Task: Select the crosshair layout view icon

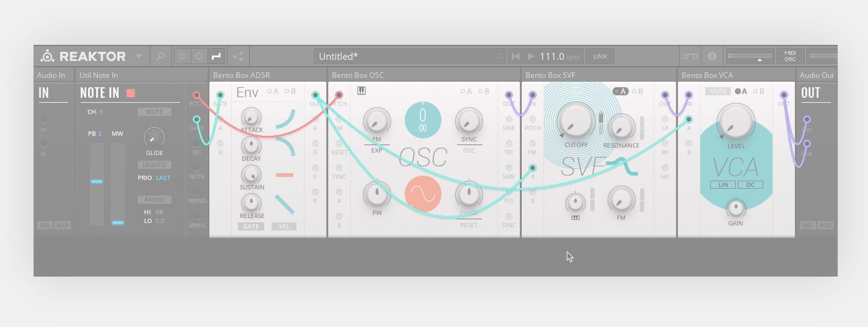Action: [x=182, y=56]
